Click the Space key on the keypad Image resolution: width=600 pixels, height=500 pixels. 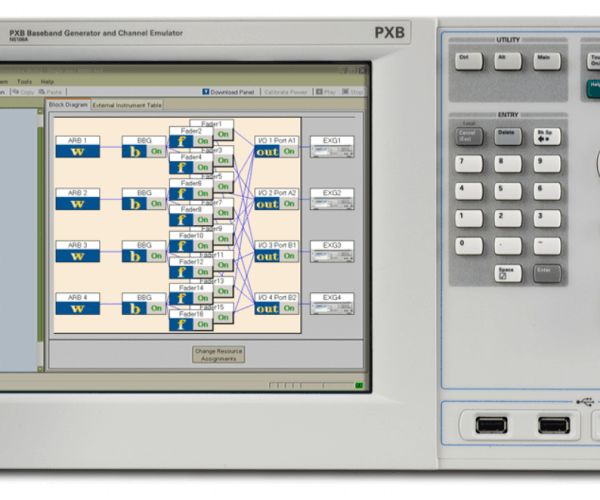[x=508, y=274]
